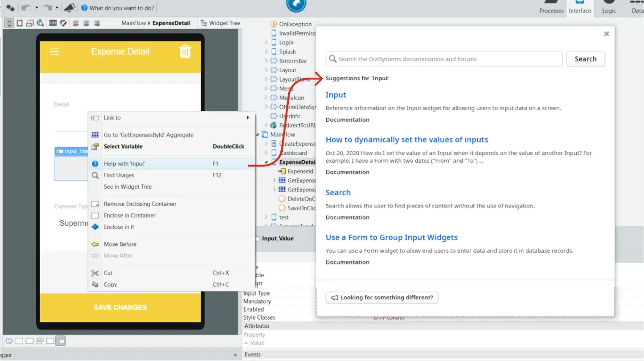Switch to the Logic tab
Screen dimensions: 644x361
coord(609,8)
